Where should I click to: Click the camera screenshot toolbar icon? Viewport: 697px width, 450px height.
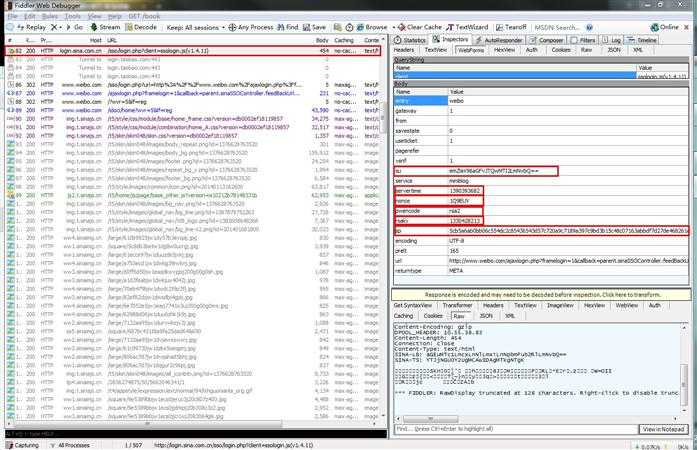pos(338,27)
